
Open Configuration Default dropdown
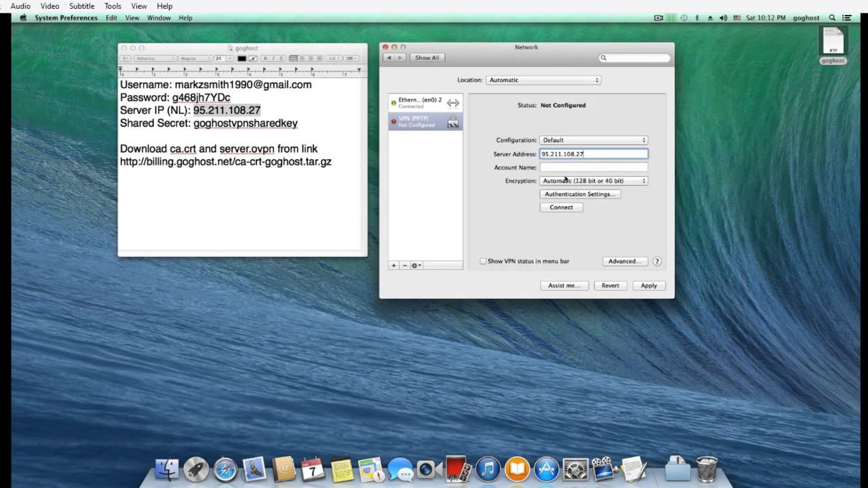593,140
